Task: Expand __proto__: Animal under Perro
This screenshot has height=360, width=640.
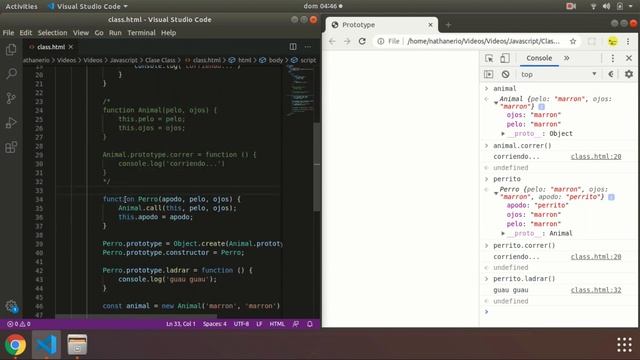Action: tap(503, 233)
